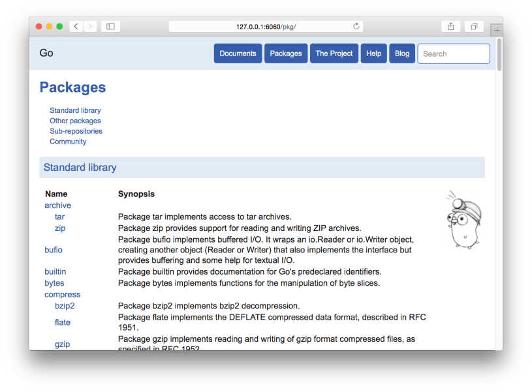Show all tabs overview button

[x=474, y=27]
